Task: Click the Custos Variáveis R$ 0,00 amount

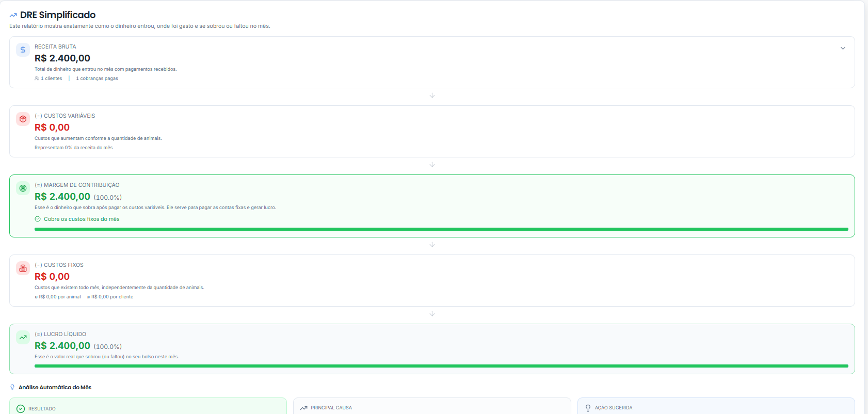Action: pos(52,128)
